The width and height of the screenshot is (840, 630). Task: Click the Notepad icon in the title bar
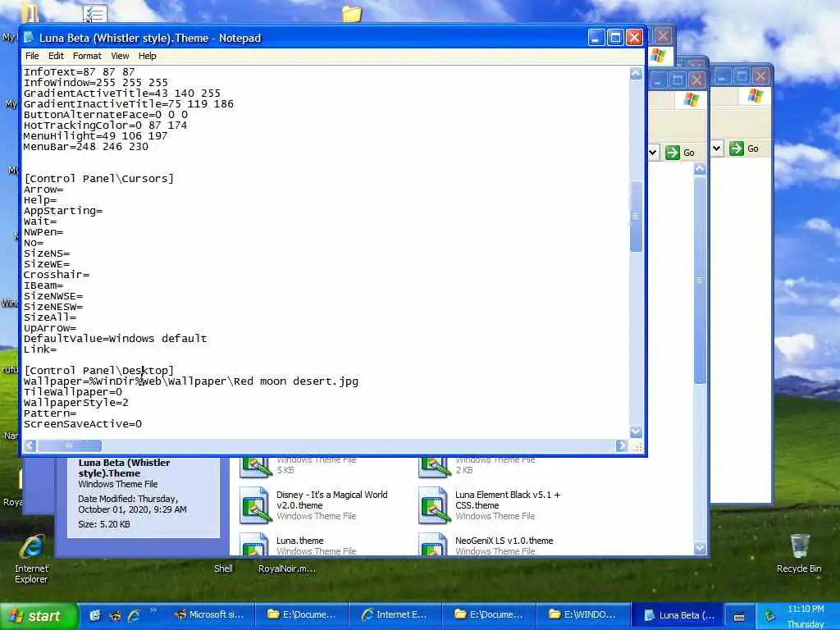pos(29,38)
